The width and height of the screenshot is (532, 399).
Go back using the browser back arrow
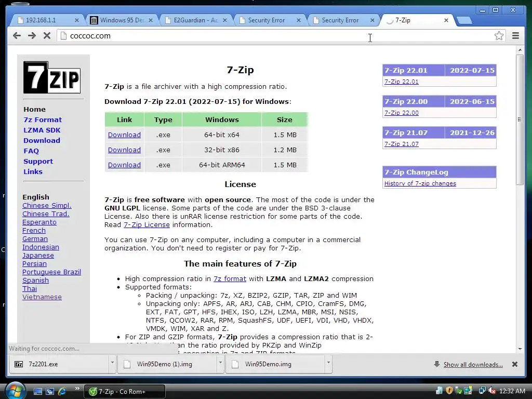coord(17,36)
